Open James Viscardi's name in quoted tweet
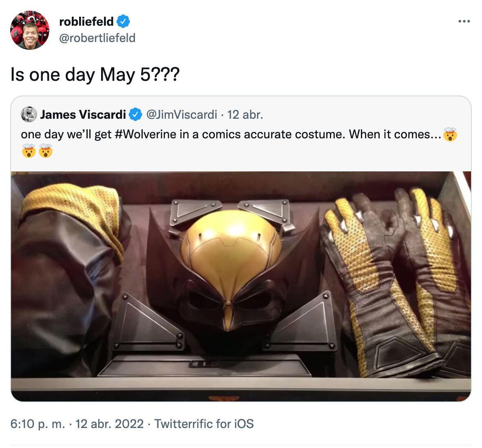This screenshot has width=482, height=448. point(83,115)
